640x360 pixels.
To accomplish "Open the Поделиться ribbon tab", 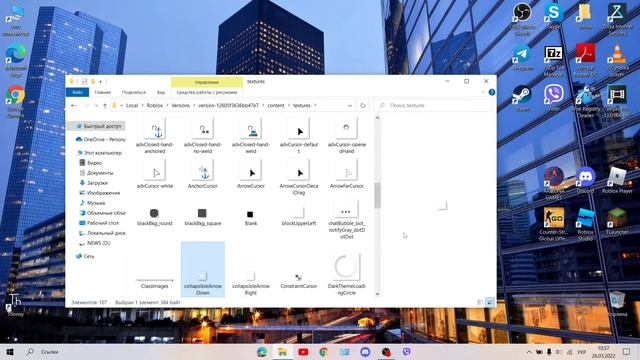I will click(133, 92).
